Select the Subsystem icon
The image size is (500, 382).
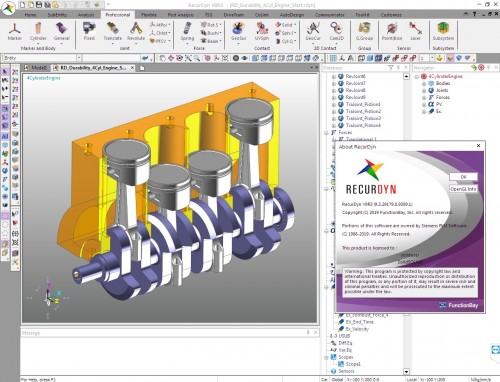[x=443, y=31]
